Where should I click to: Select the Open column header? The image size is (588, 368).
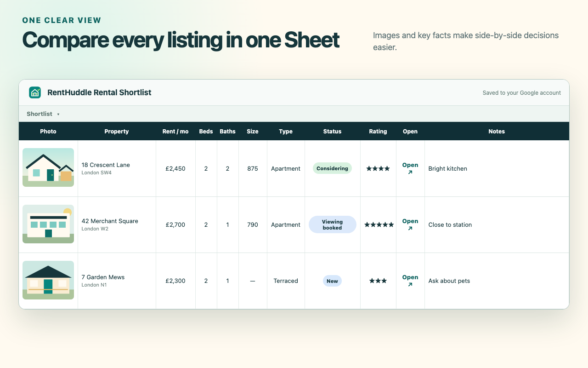pos(410,131)
